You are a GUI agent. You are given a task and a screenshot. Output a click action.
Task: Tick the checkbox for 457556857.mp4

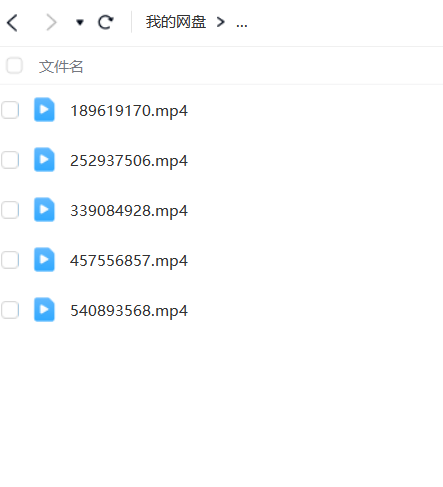pos(10,260)
